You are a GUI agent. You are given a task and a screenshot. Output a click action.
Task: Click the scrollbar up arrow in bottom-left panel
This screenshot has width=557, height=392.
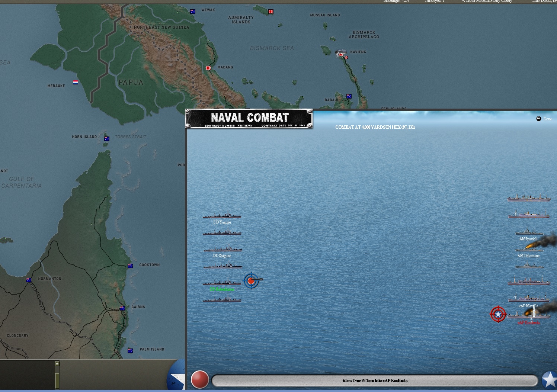57,363
